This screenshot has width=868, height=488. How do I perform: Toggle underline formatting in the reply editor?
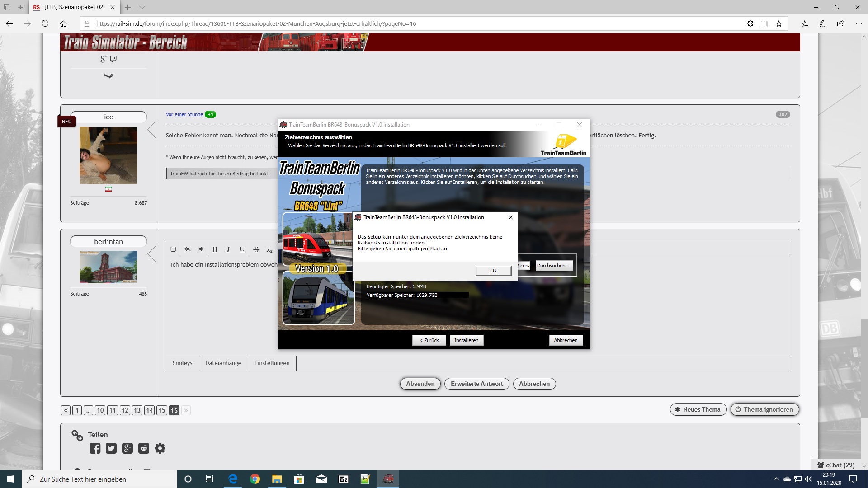point(242,249)
